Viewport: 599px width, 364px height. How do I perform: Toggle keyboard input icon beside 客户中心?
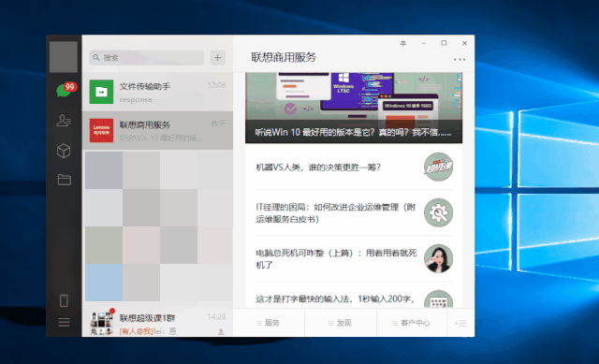pos(460,323)
